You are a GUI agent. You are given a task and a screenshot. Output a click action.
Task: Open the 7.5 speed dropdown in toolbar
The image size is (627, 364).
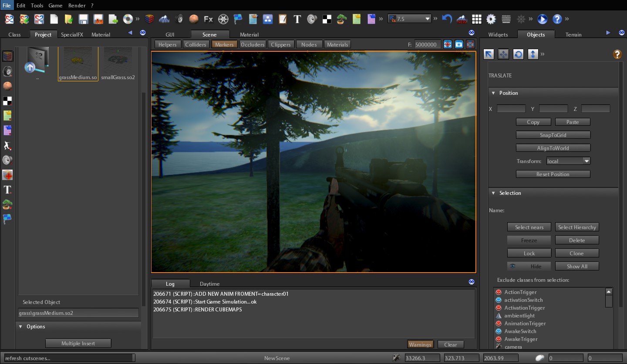409,19
